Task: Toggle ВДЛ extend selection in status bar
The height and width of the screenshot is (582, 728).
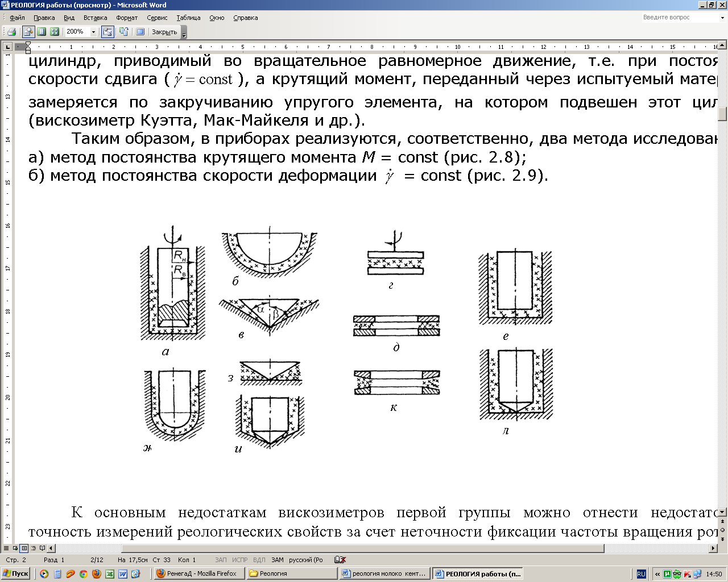Action: (259, 560)
